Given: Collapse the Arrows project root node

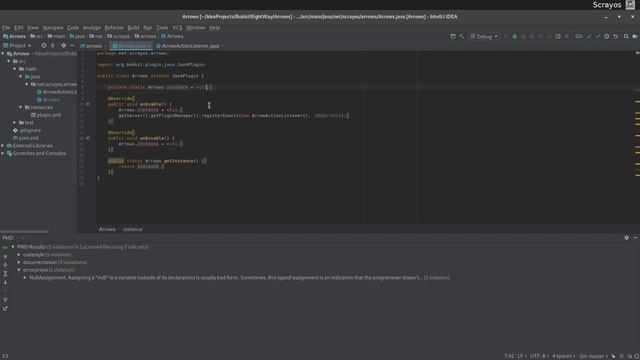Looking at the screenshot, I should [3, 53].
